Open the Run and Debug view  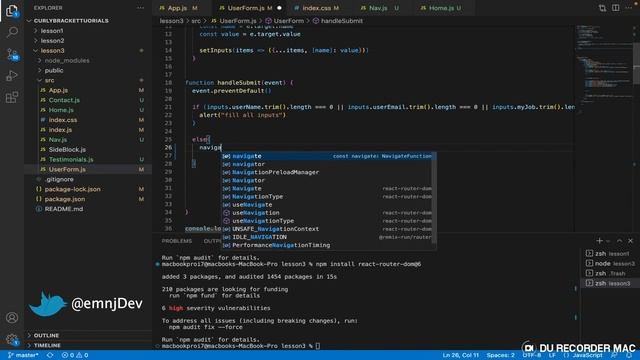point(12,76)
